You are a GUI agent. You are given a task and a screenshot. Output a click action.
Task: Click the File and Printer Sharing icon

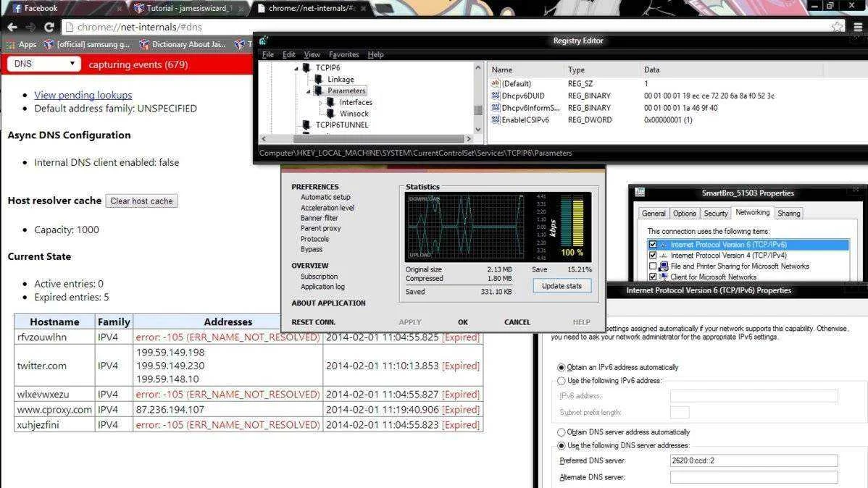click(x=664, y=266)
